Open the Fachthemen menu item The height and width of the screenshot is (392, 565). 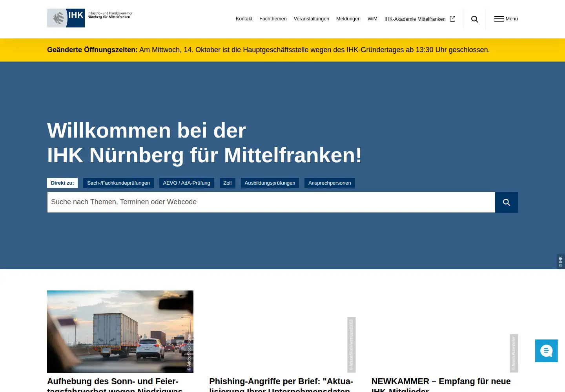273,19
